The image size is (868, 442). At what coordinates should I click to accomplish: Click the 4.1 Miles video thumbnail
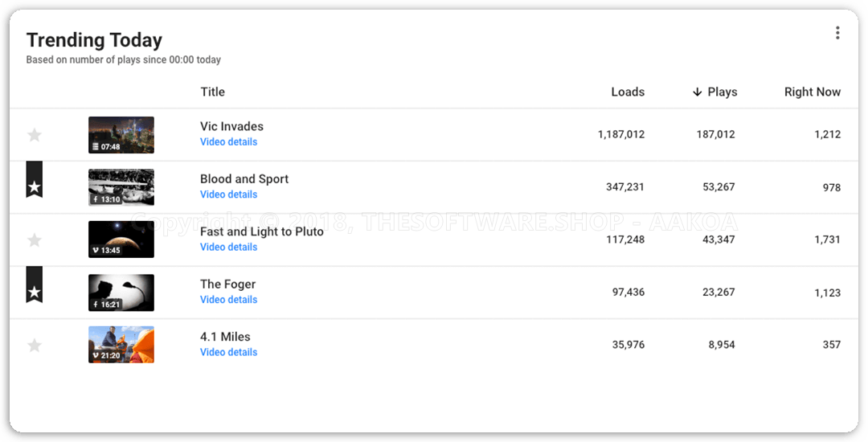pos(121,345)
